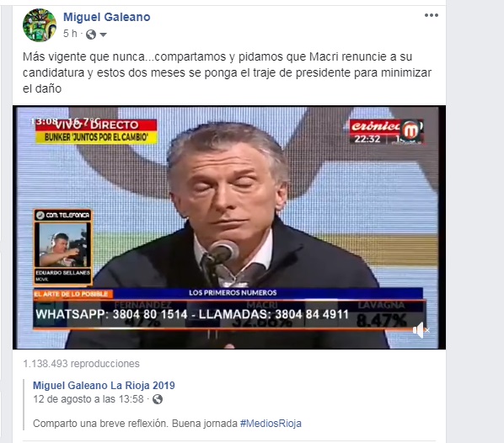
Task: Open the three-dot post options menu
Action: point(431,15)
